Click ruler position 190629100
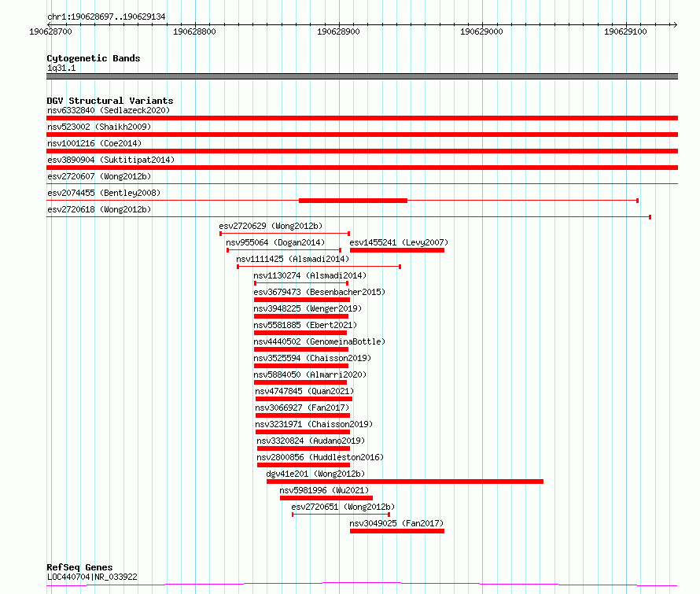The image size is (700, 594). click(625, 31)
